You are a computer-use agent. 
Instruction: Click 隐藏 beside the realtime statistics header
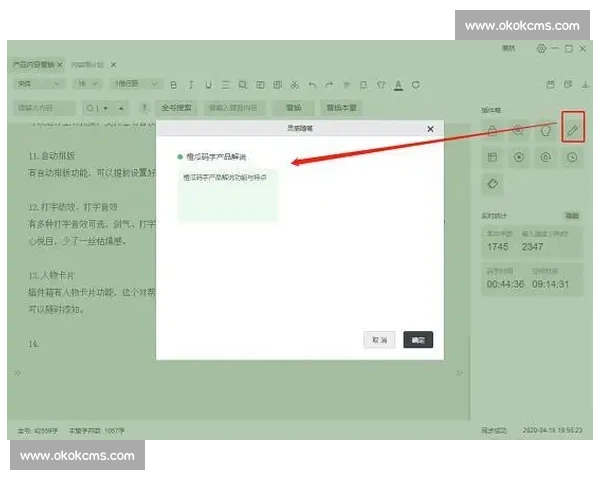point(572,216)
